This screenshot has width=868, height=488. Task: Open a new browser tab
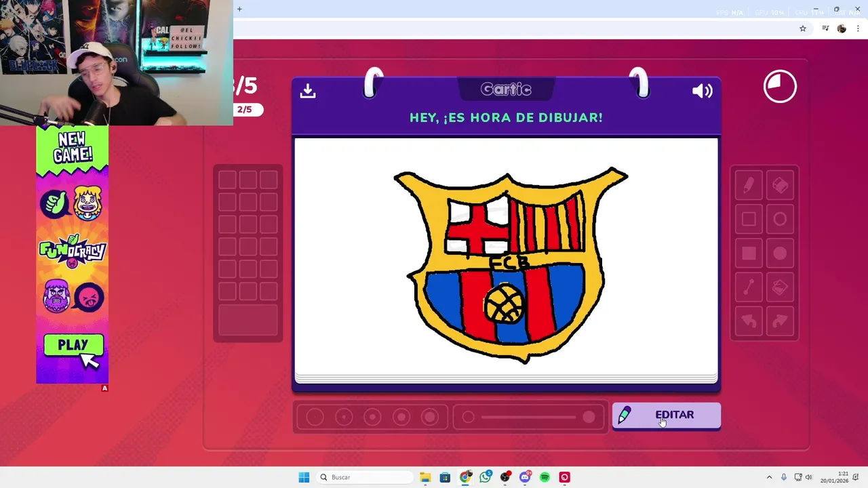[239, 9]
